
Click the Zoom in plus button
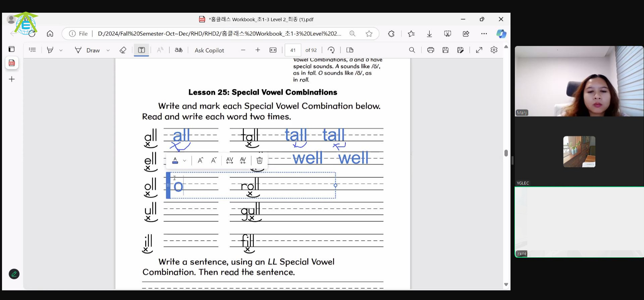(258, 50)
